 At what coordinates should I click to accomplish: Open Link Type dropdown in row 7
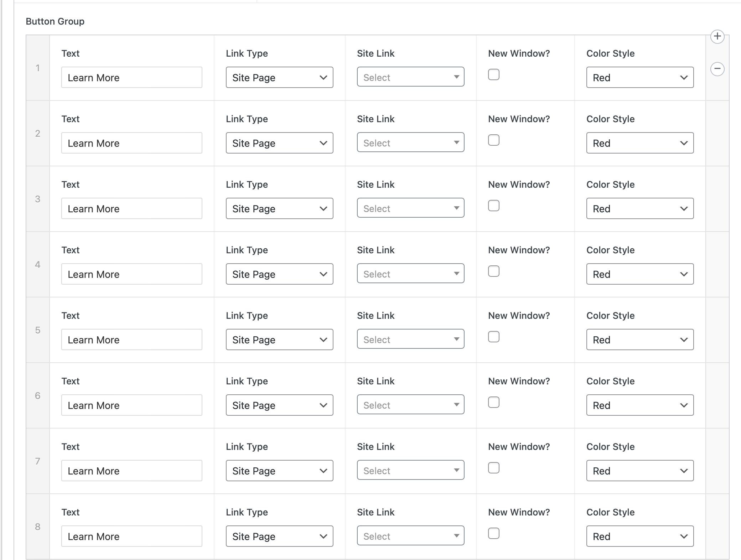(279, 471)
